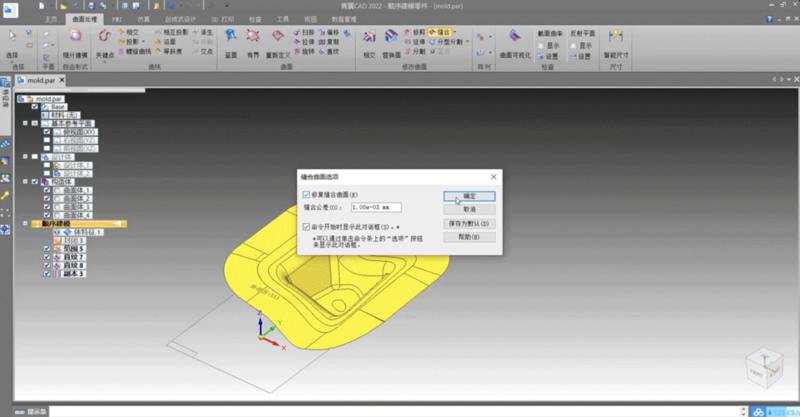The width and height of the screenshot is (800, 417).
Task: Click the 缝合公差 tolerance input field
Action: pyautogui.click(x=376, y=207)
